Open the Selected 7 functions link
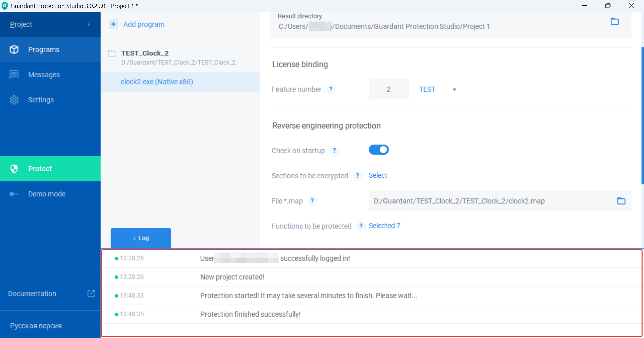This screenshot has height=338, width=644. point(384,226)
